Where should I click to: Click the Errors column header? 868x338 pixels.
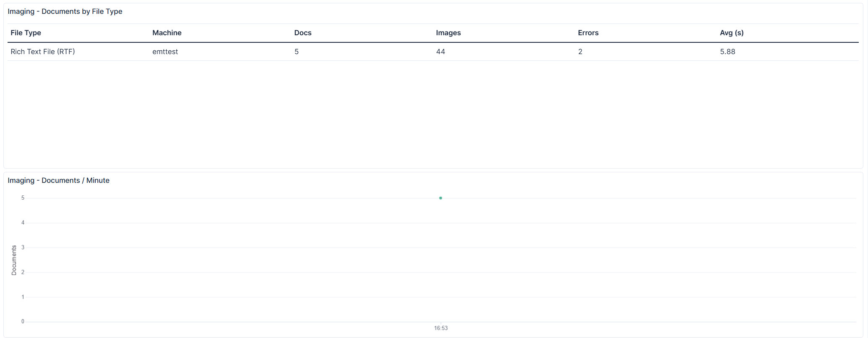pos(588,33)
